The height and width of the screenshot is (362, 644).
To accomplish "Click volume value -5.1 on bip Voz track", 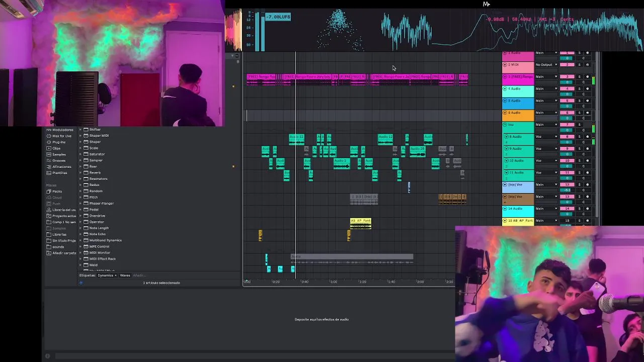I will tap(567, 190).
